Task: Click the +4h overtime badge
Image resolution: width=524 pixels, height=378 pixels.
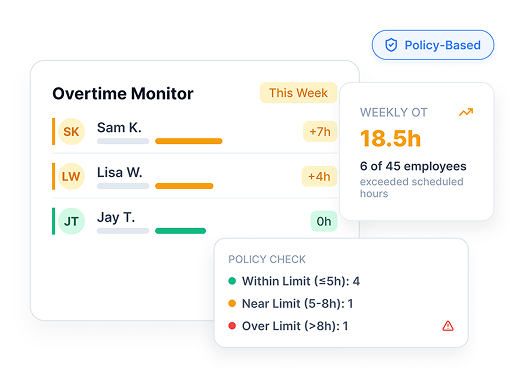Action: pyautogui.click(x=319, y=176)
